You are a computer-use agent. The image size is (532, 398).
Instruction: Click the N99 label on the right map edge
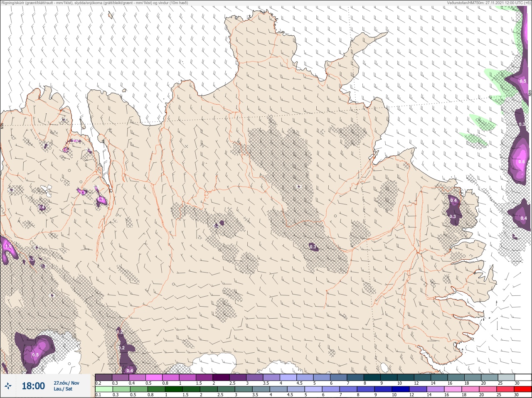click(530, 93)
